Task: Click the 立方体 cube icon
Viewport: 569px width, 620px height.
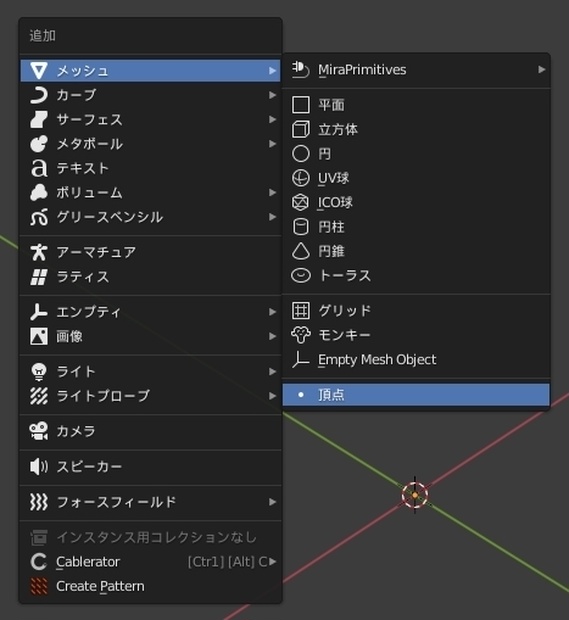Action: (301, 129)
